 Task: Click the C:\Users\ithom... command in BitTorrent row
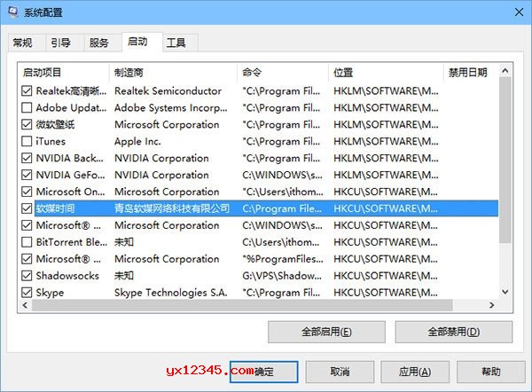pos(280,242)
